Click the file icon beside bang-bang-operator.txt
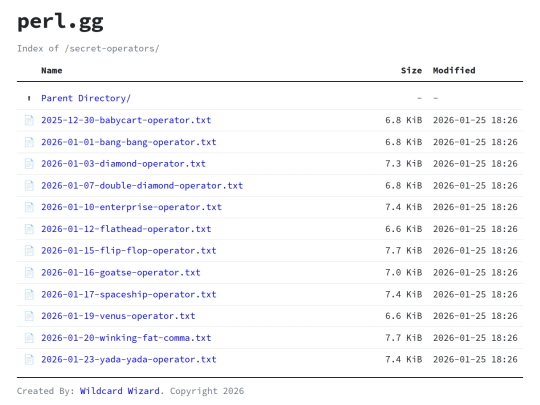 [x=29, y=142]
